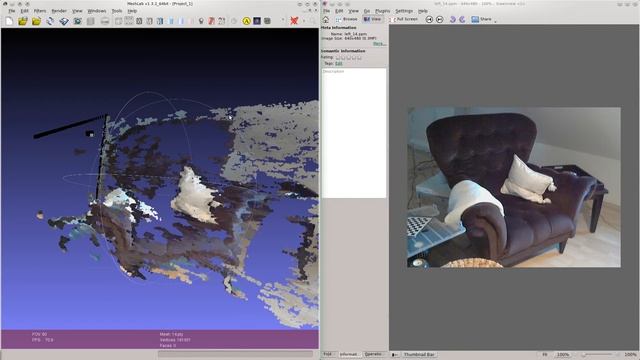Reload mesh using blue arrows icon
Screen dimensions: 640x360
[50, 21]
